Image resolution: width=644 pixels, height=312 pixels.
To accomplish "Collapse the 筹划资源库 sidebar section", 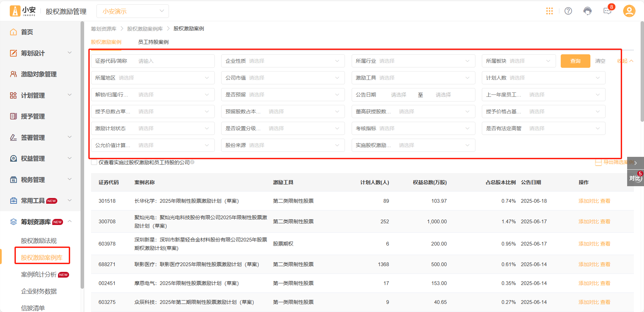I will (70, 222).
